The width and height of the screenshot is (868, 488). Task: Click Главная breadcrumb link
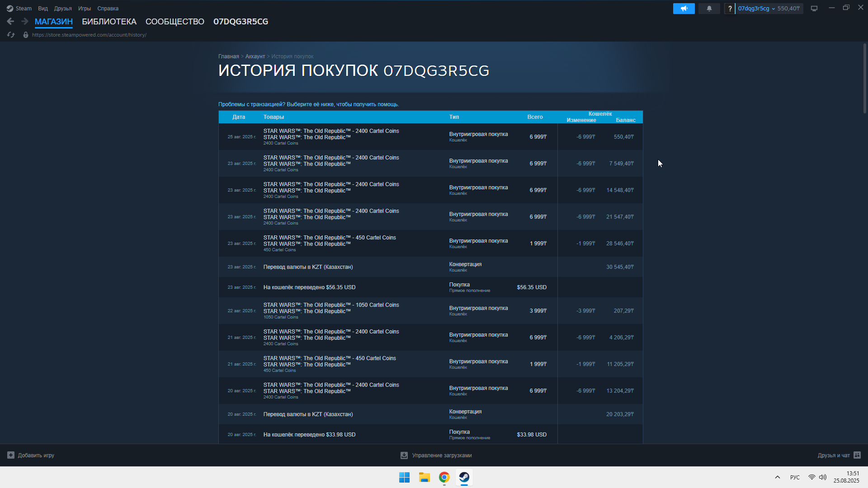point(229,56)
